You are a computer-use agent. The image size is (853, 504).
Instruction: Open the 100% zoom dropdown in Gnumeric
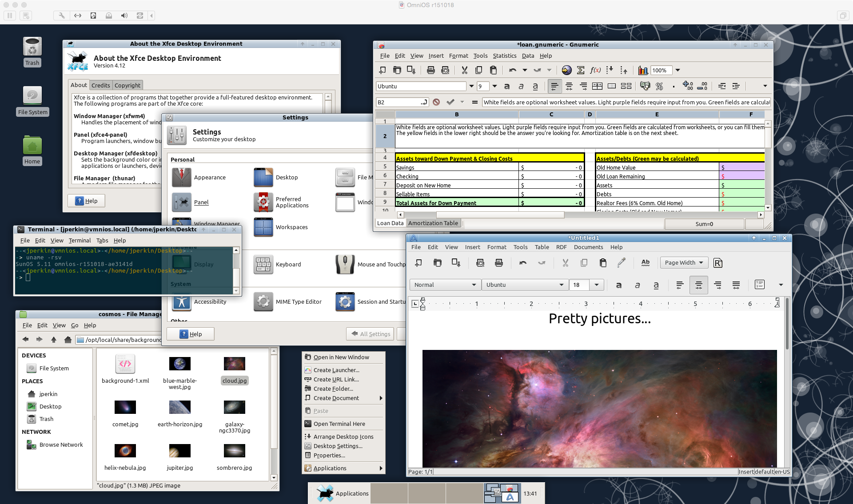coord(678,70)
